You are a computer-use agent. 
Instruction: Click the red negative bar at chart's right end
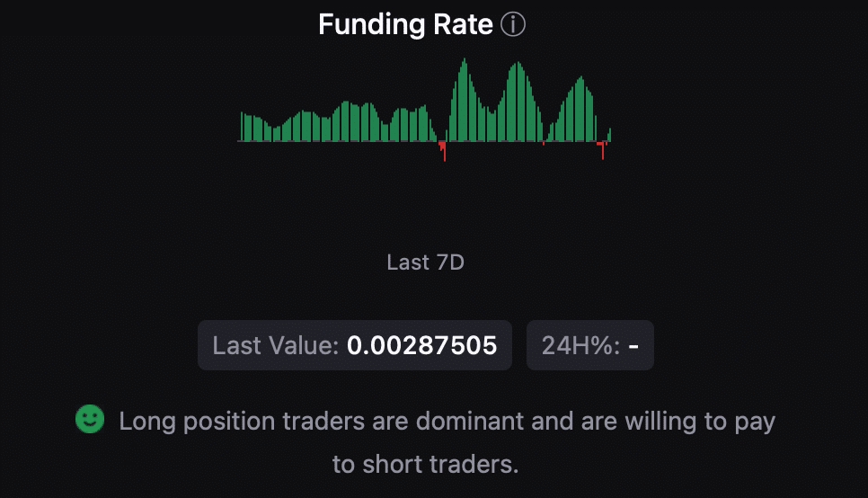click(x=602, y=150)
